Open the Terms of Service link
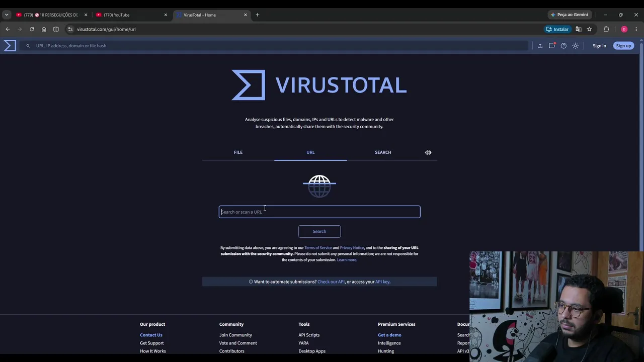This screenshot has height=362, width=644. click(318, 248)
